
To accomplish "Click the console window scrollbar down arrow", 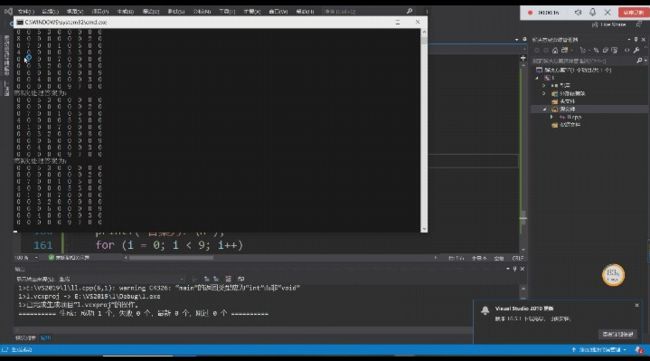I will pos(424,229).
